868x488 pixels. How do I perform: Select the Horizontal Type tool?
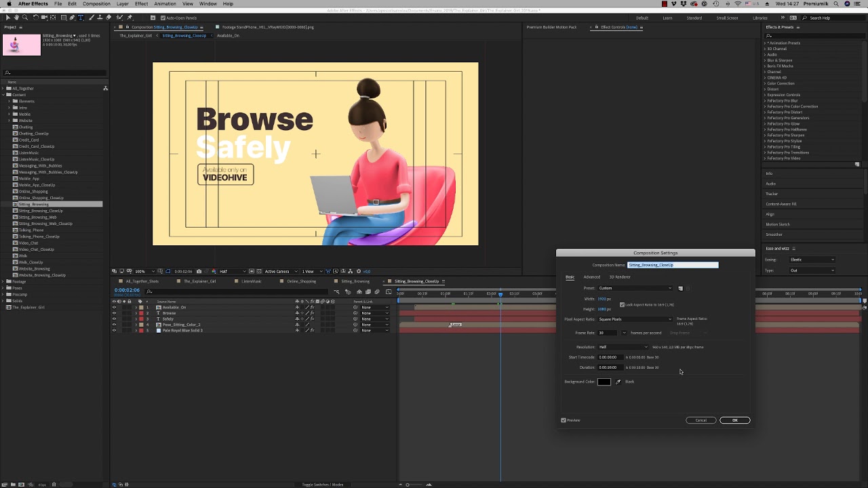click(81, 18)
